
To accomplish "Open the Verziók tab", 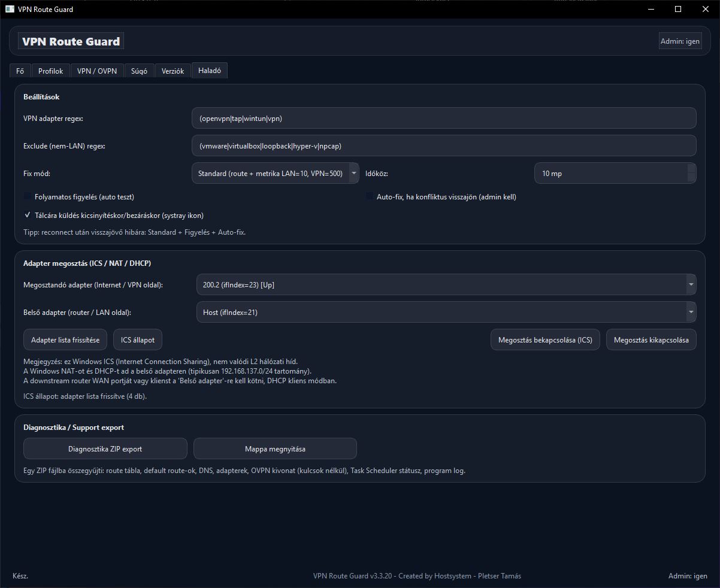I will [x=173, y=71].
